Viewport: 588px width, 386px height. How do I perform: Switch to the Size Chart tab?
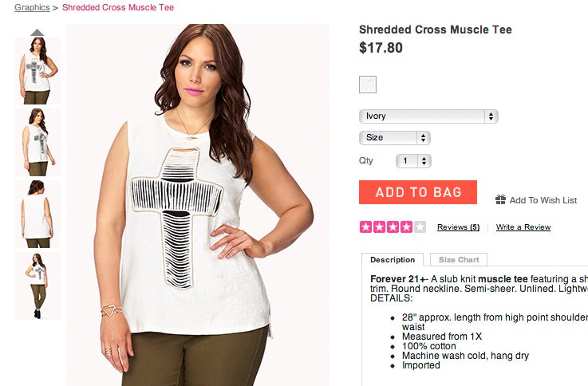(x=459, y=260)
